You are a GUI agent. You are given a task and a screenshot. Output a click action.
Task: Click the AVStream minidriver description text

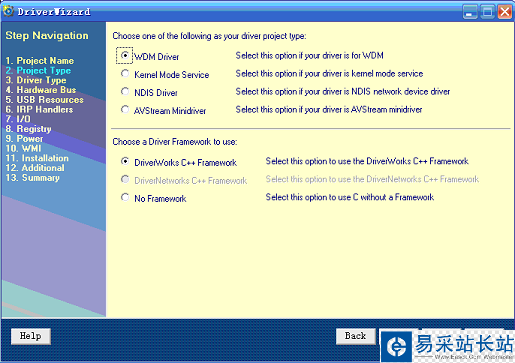point(329,109)
